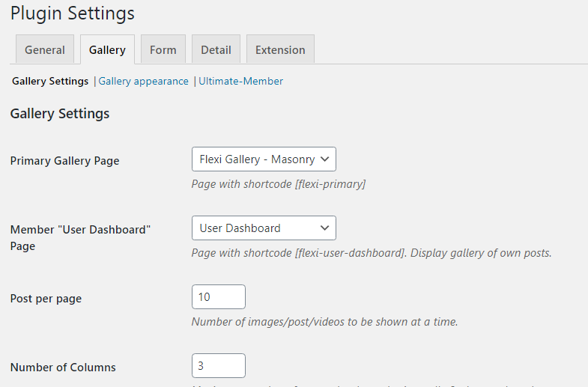Expand the Primary Gallery Page dropdown
Viewport: 588px width, 387px height.
point(264,159)
